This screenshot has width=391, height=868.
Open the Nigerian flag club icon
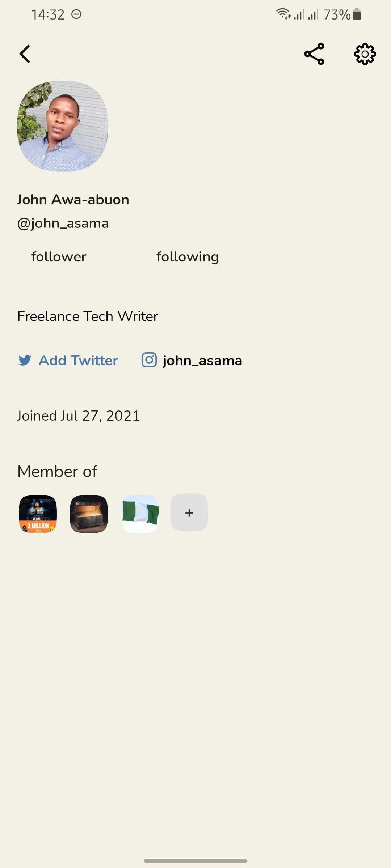pyautogui.click(x=140, y=514)
